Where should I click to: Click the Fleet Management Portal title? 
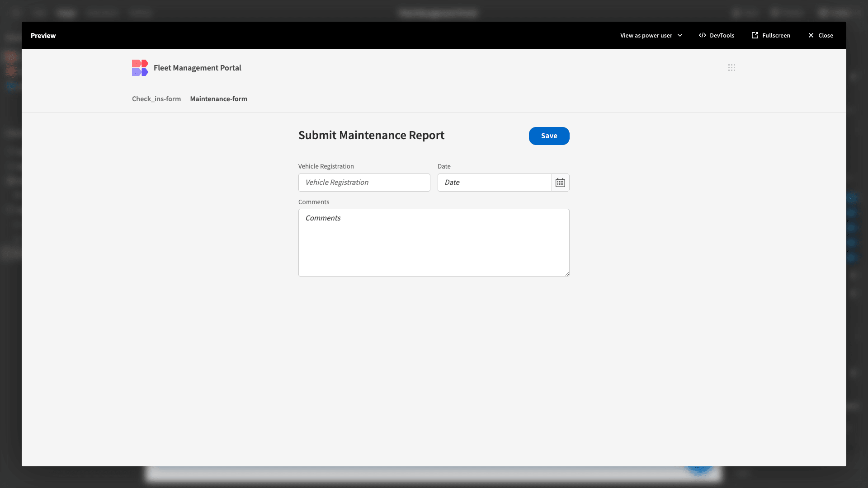198,68
